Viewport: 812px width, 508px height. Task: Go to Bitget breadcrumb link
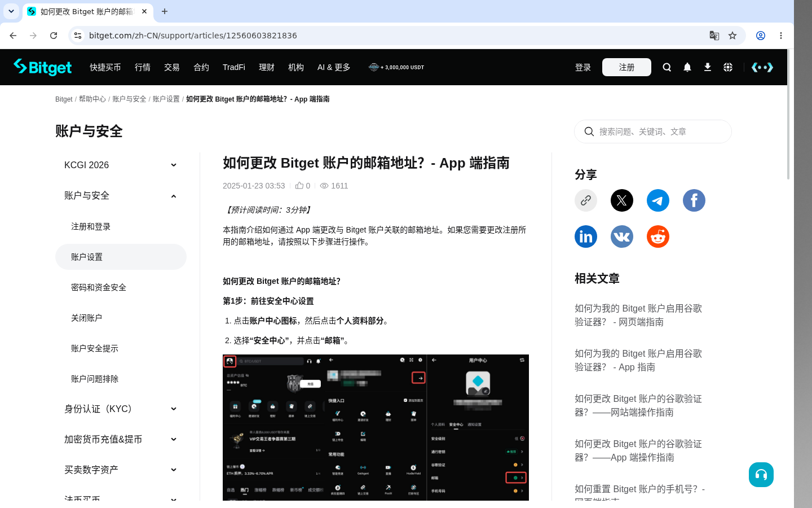click(64, 99)
